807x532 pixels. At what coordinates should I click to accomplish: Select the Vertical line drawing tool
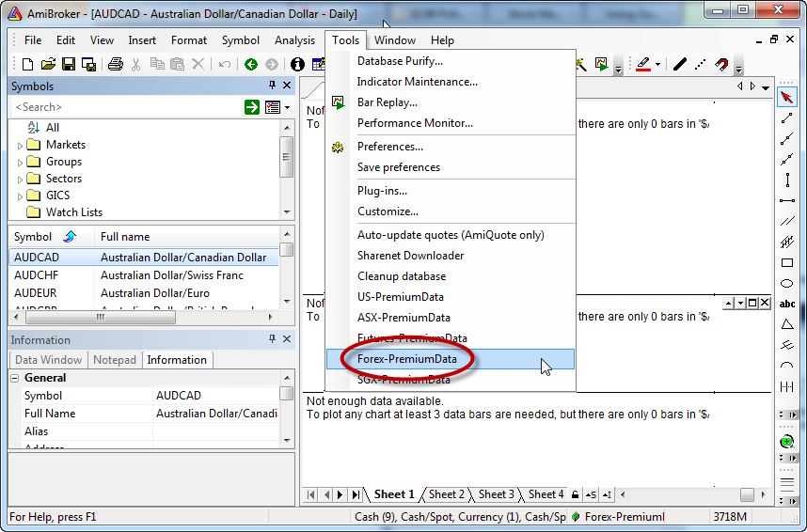787,180
